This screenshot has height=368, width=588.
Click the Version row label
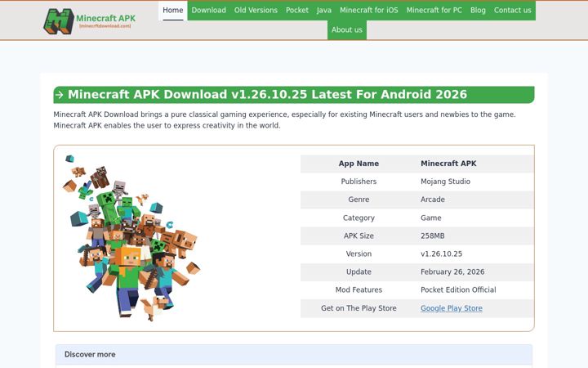tap(359, 254)
